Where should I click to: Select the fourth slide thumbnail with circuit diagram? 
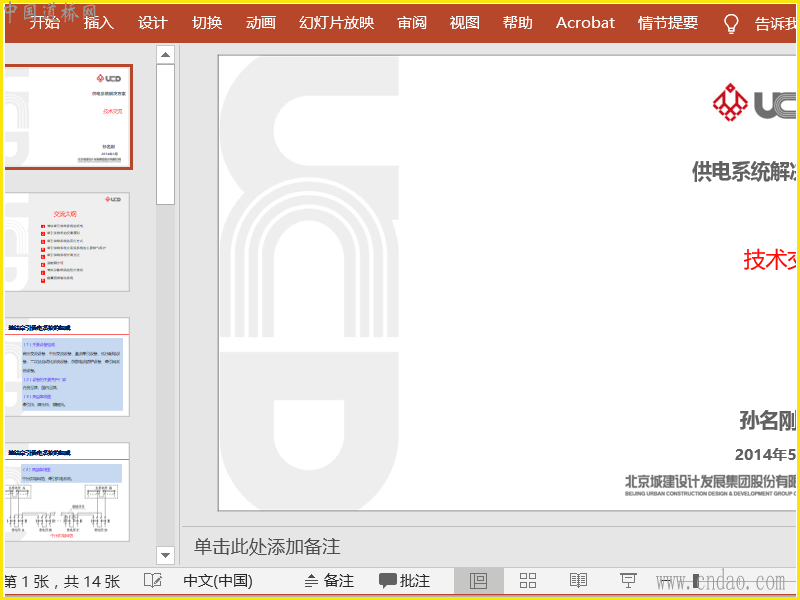point(67,492)
